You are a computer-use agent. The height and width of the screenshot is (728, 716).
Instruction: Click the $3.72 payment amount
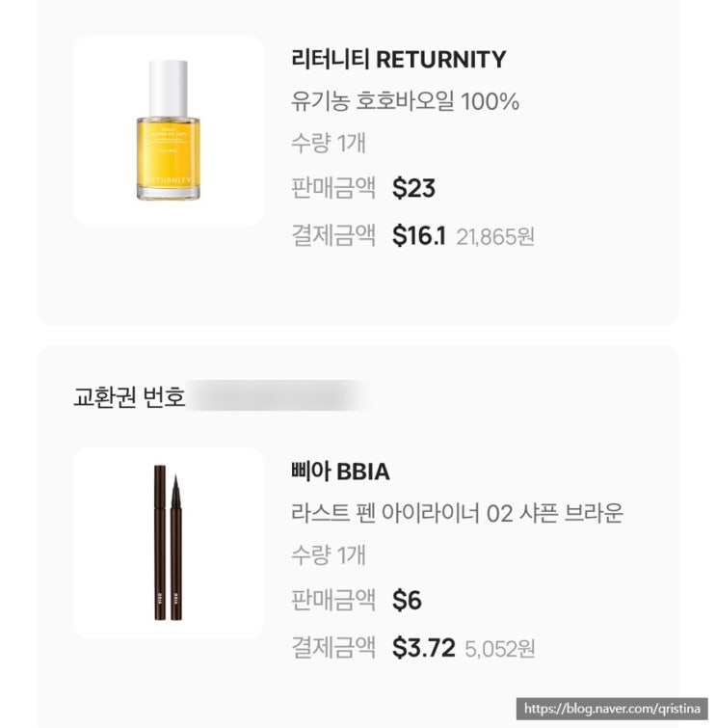423,648
